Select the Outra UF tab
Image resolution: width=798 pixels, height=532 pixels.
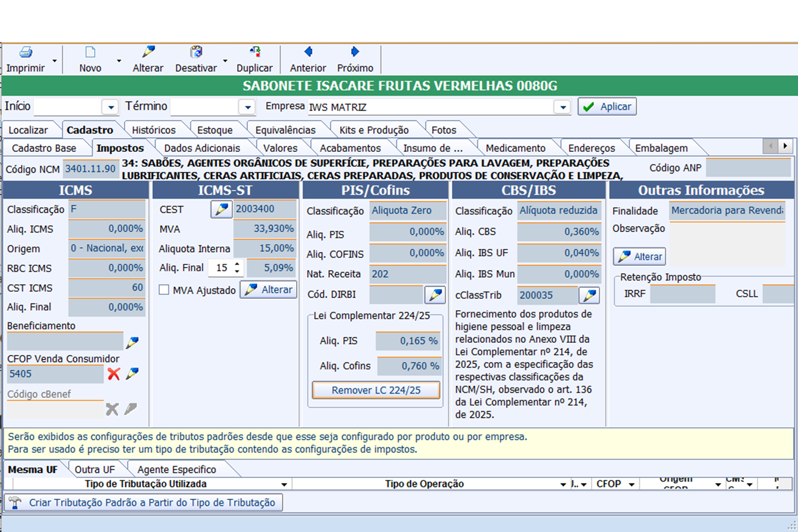pyautogui.click(x=94, y=470)
